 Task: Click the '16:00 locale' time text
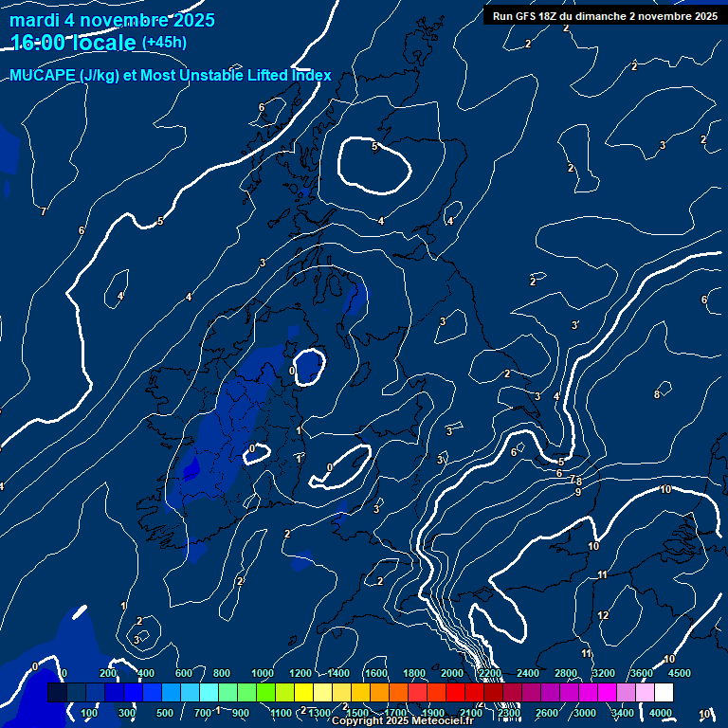[73, 43]
